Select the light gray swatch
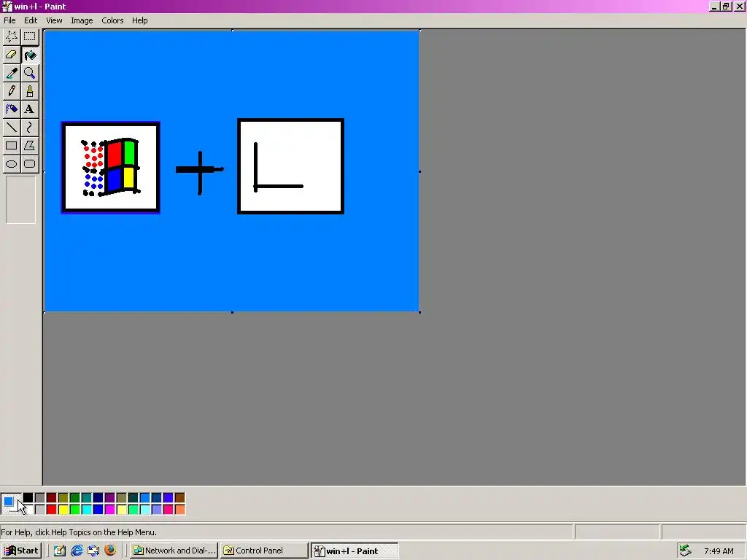Image resolution: width=747 pixels, height=560 pixels. pyautogui.click(x=40, y=510)
